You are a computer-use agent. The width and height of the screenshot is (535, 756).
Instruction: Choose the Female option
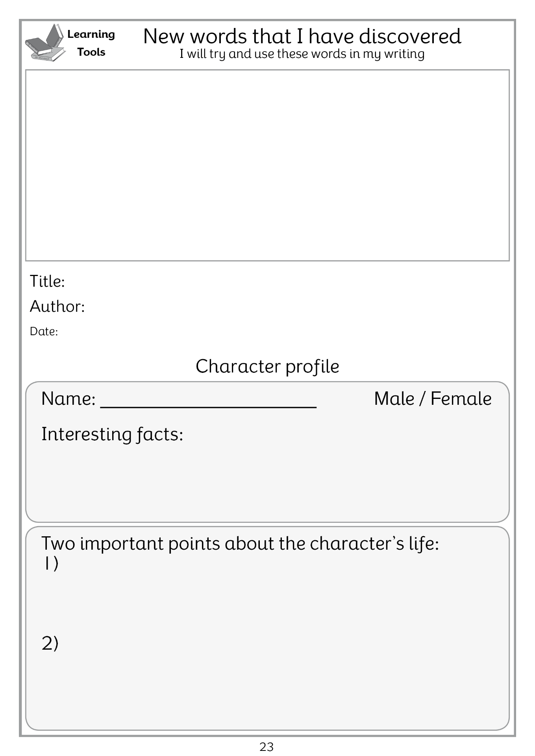(461, 398)
